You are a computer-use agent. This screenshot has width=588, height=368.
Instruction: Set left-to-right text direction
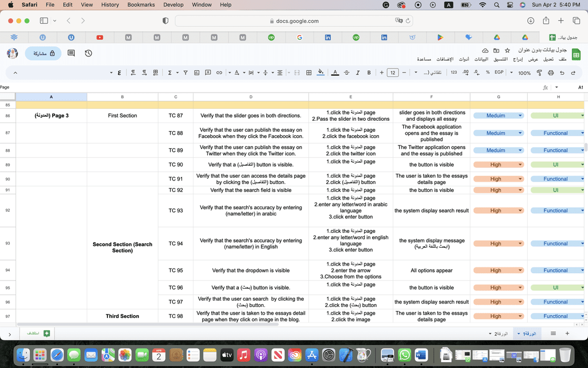click(x=144, y=72)
